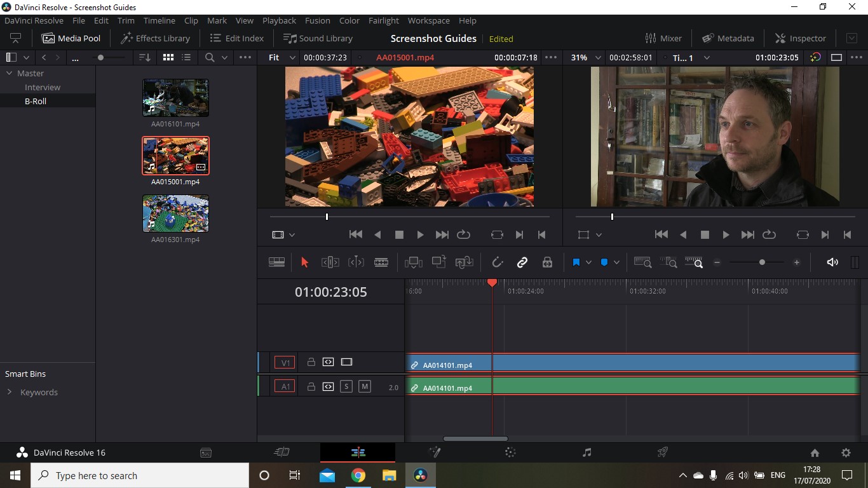Play the source viewer clip
The image size is (868, 488).
tap(420, 234)
